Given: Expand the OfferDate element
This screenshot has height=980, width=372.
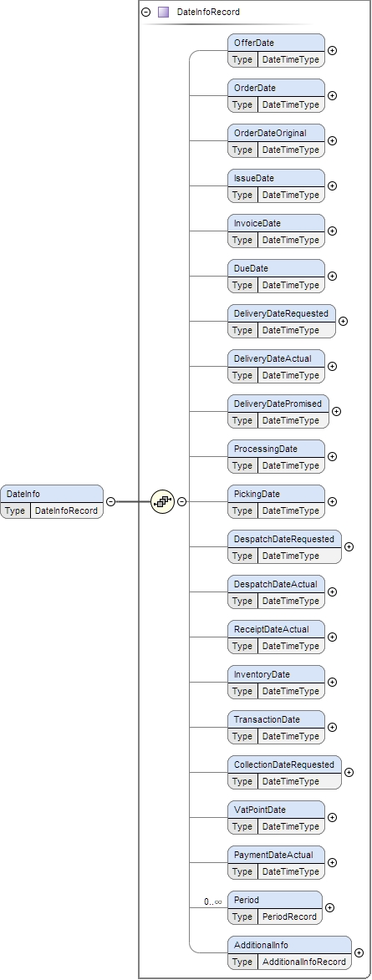Looking at the screenshot, I should tap(333, 51).
